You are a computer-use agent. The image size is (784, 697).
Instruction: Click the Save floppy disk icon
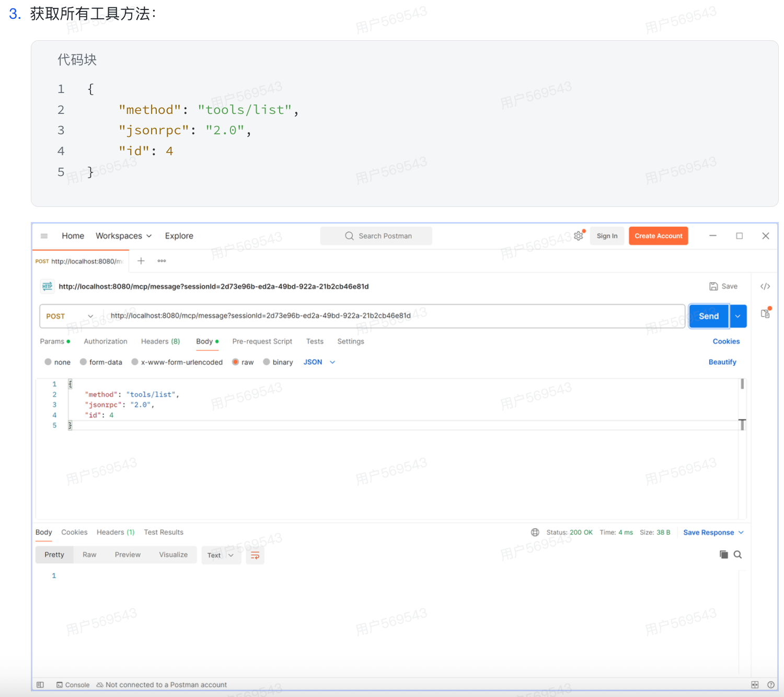click(x=713, y=286)
